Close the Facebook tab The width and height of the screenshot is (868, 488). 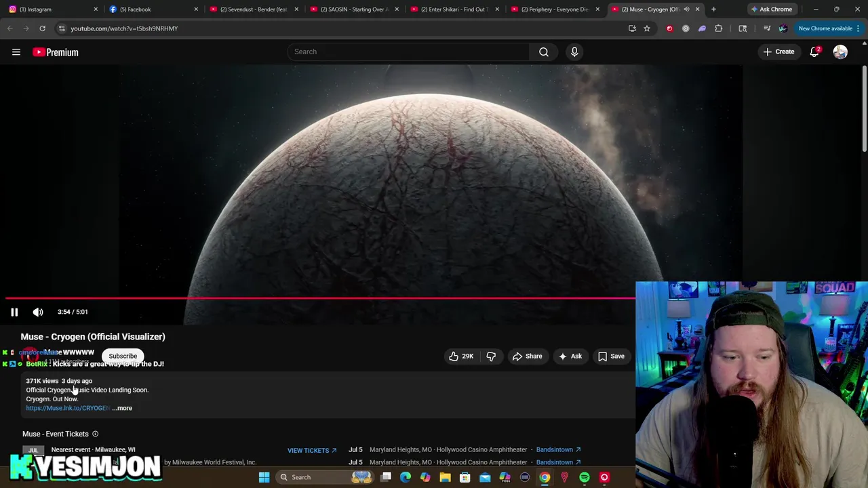[196, 9]
